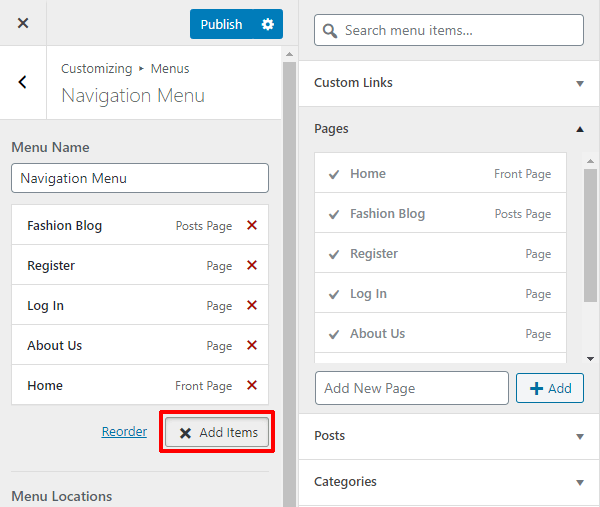
Task: Open publish settings gear icon
Action: (267, 24)
